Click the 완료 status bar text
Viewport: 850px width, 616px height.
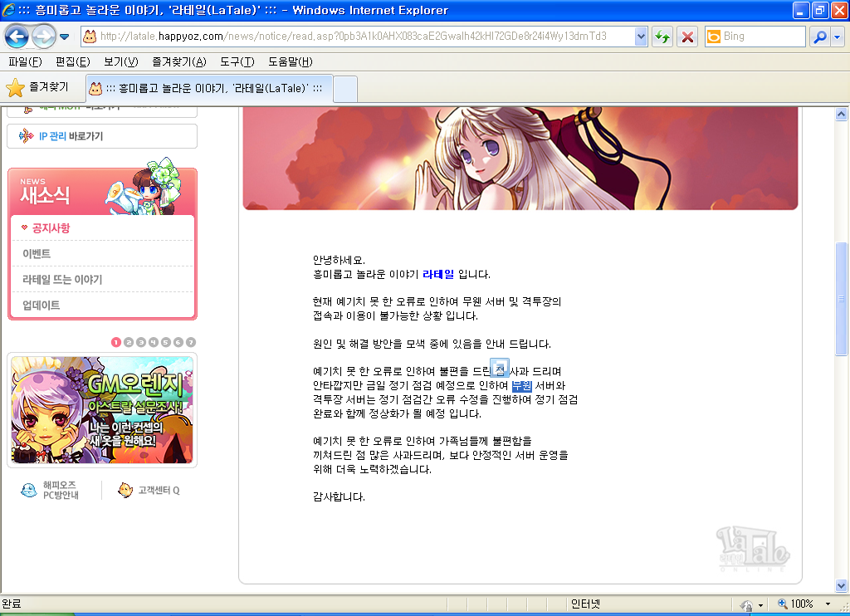[x=12, y=604]
